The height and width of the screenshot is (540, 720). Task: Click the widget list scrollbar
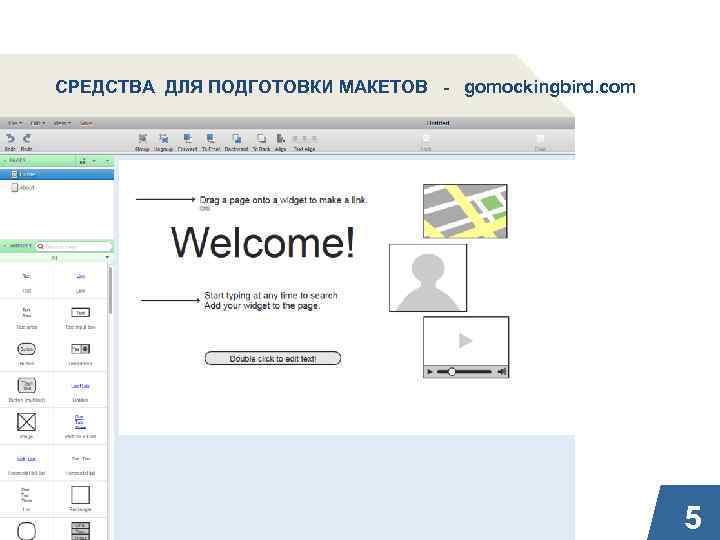click(110, 290)
